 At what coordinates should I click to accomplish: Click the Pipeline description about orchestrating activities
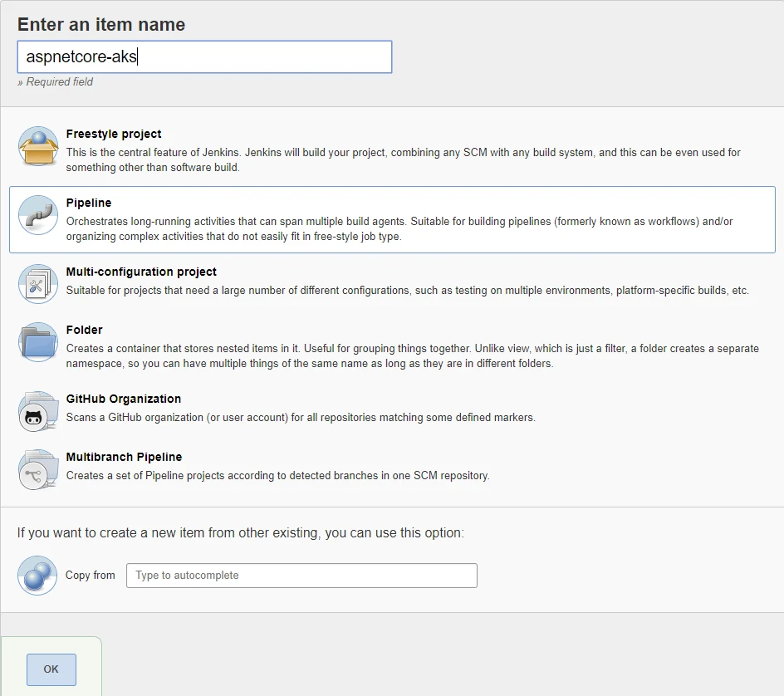399,229
